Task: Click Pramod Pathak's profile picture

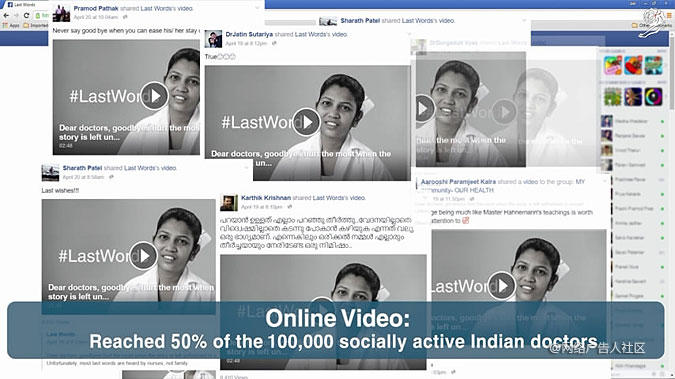Action: pyautogui.click(x=61, y=13)
